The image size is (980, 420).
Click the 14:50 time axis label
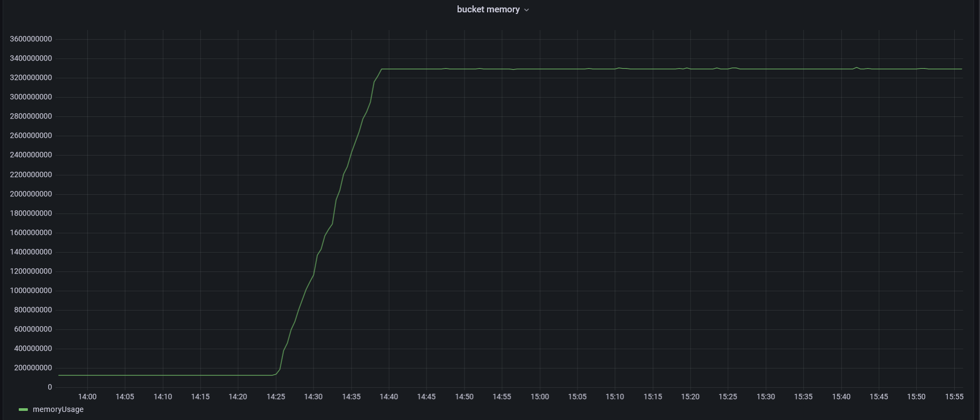click(464, 397)
